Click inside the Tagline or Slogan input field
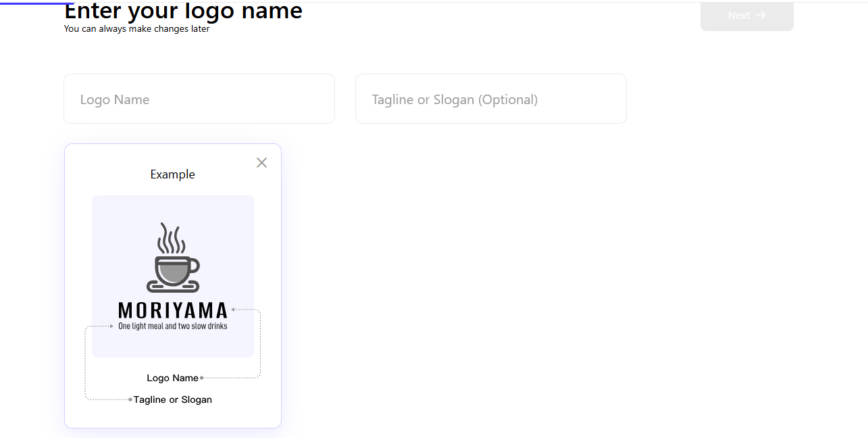The height and width of the screenshot is (438, 868). (x=490, y=99)
